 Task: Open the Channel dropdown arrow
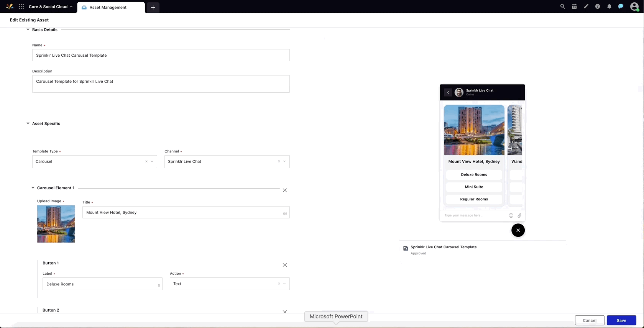[x=284, y=161]
